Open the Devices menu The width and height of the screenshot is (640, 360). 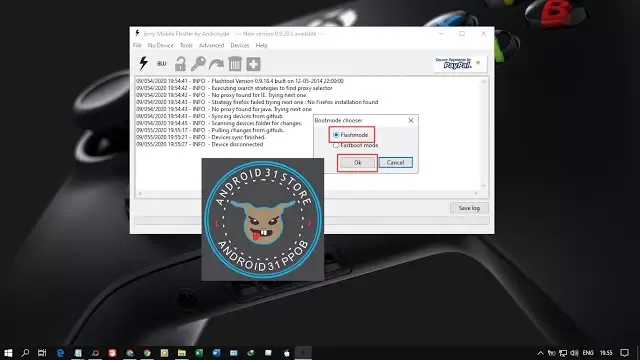[240, 45]
